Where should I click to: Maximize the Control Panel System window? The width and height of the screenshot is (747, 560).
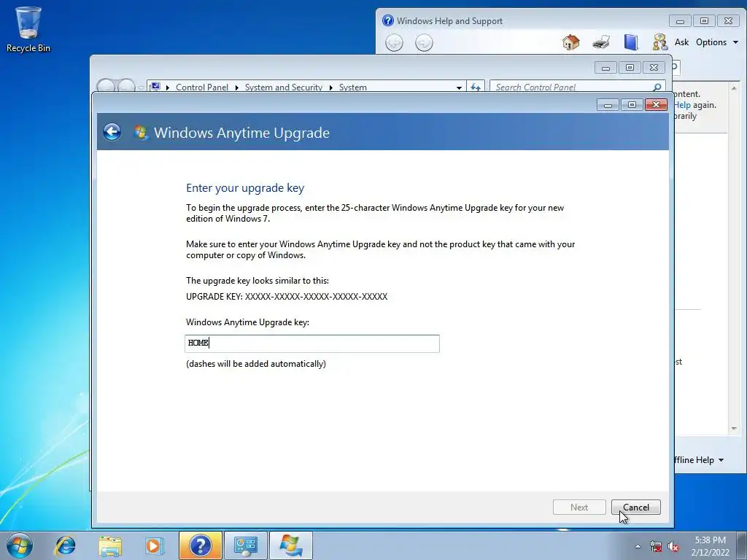click(630, 68)
